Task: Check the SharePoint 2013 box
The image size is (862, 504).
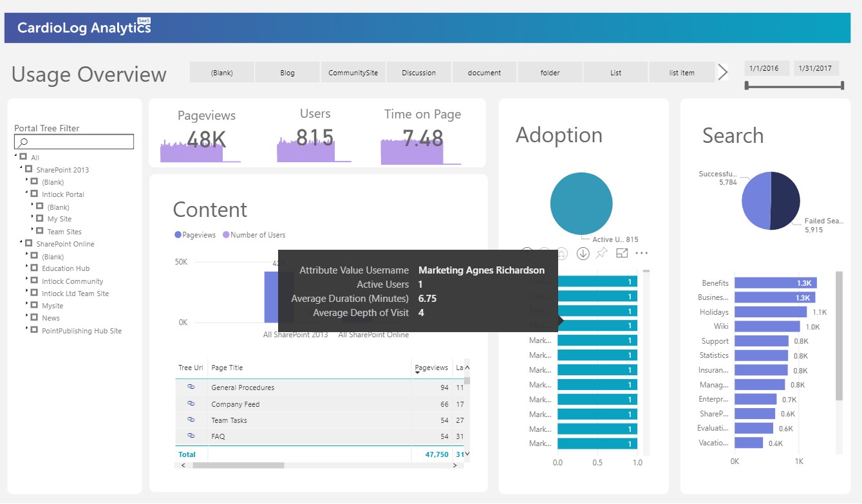Action: pos(29,169)
